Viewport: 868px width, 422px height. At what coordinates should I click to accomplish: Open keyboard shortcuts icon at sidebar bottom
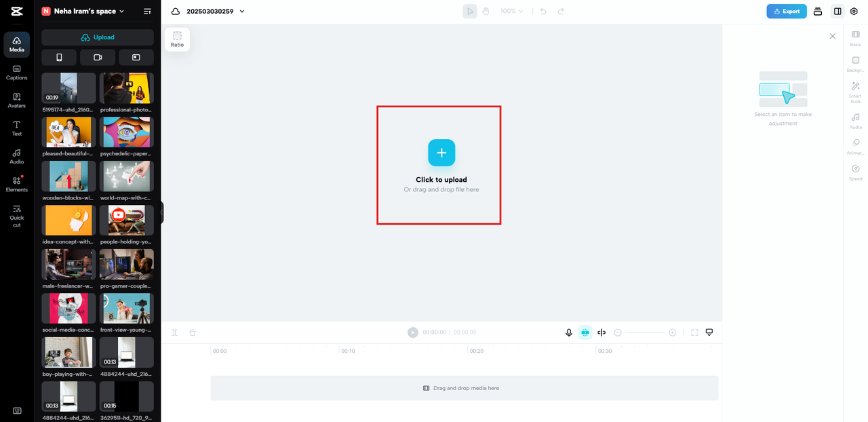(x=17, y=410)
